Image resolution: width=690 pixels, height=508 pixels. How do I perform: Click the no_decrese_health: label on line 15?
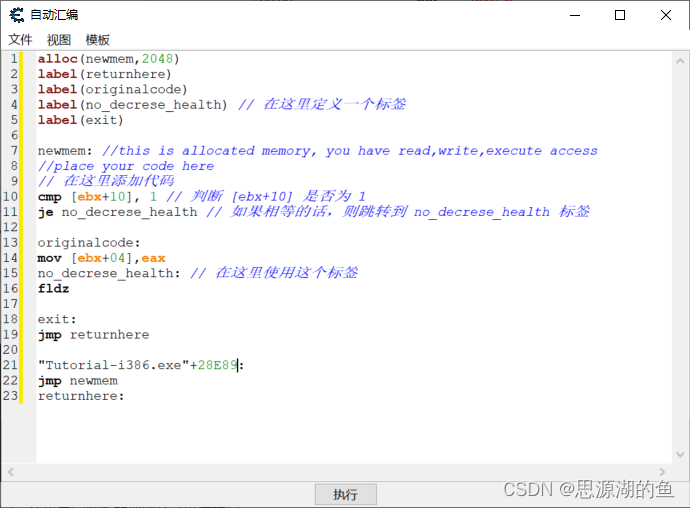(x=109, y=273)
